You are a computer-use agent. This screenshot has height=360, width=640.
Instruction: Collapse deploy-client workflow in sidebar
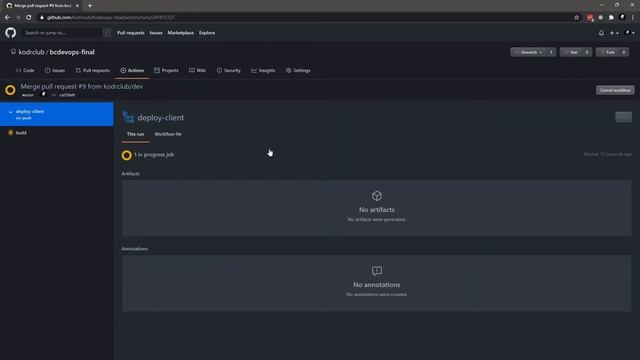click(x=11, y=111)
